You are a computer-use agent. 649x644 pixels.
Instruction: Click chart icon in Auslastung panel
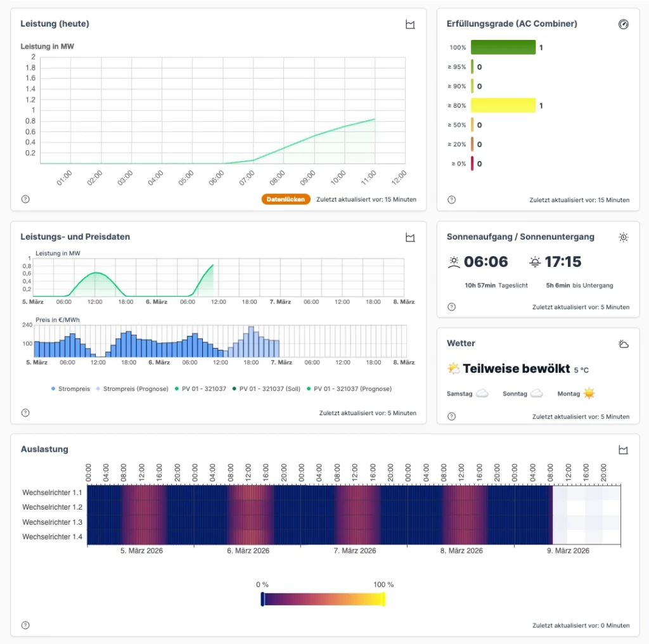coord(624,449)
